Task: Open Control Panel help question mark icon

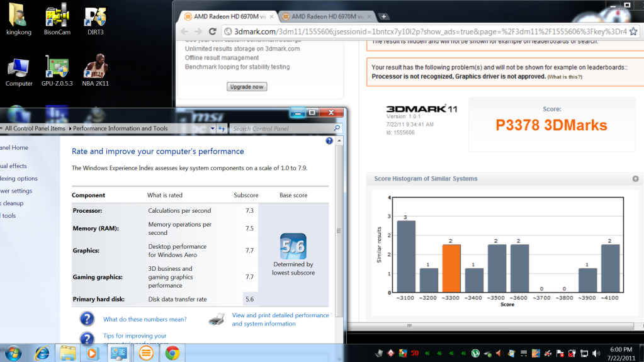Action: pyautogui.click(x=329, y=141)
